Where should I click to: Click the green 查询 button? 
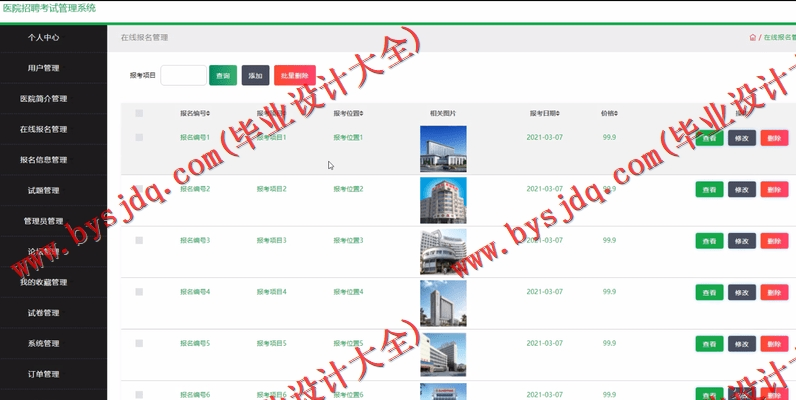click(223, 75)
